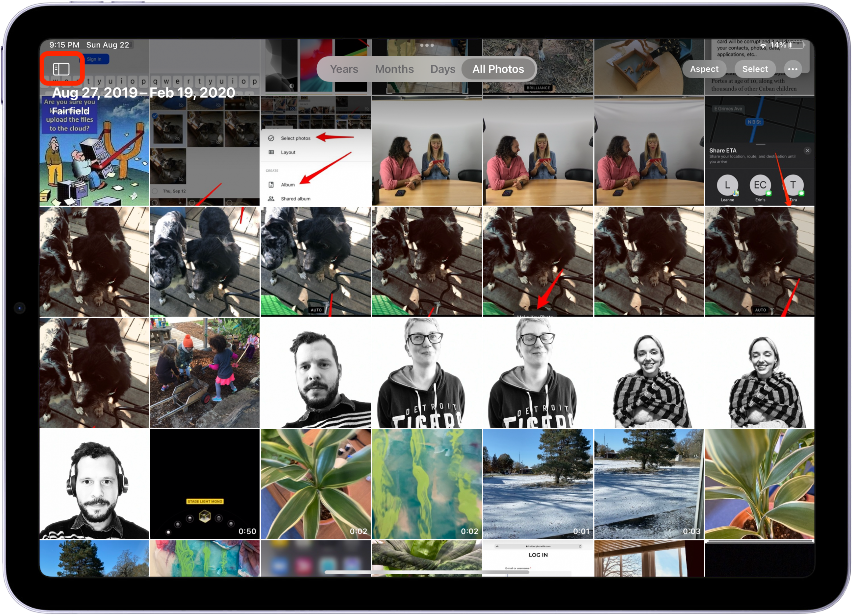
Task: Open the Share ETA screenshot thumbnail
Action: 759,151
